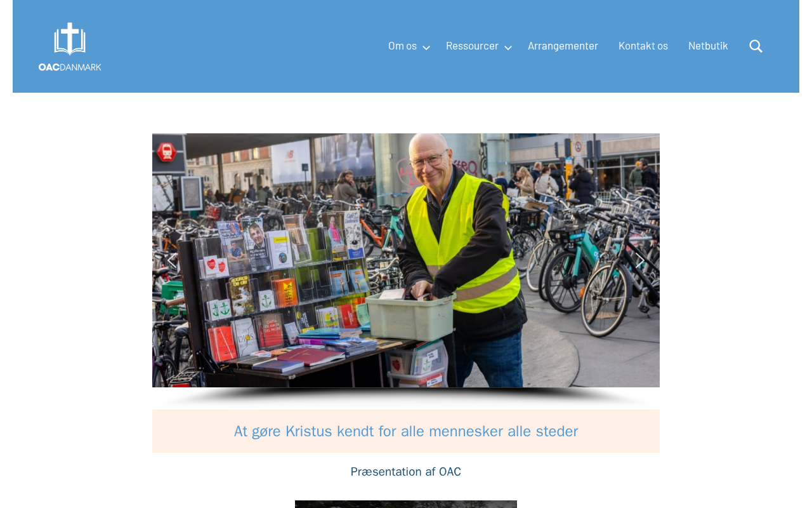Open the search magnifier icon
The image size is (812, 508).
tap(756, 46)
